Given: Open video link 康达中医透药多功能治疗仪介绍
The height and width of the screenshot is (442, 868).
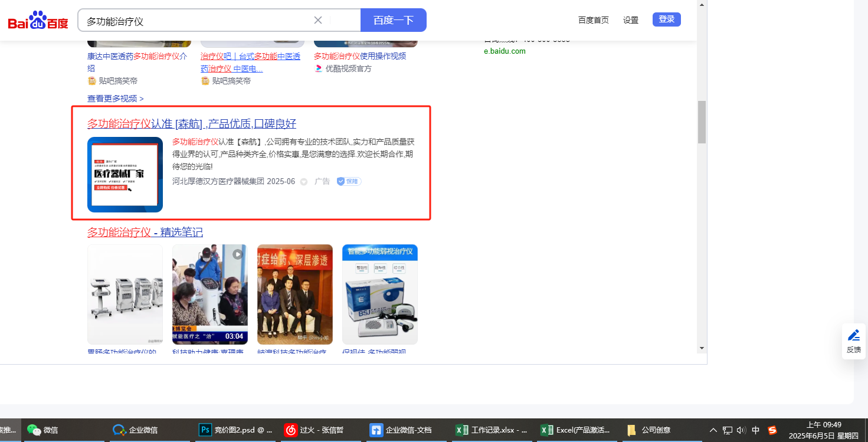Looking at the screenshot, I should [137, 62].
